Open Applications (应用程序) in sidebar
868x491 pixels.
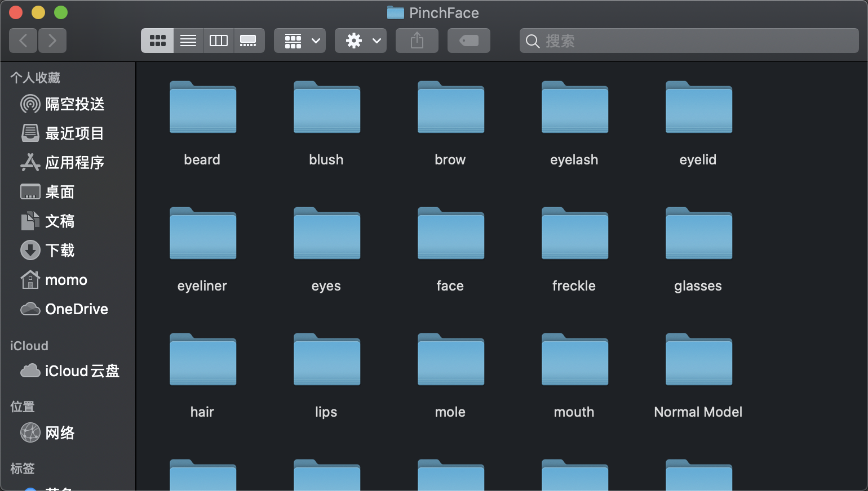(x=68, y=163)
